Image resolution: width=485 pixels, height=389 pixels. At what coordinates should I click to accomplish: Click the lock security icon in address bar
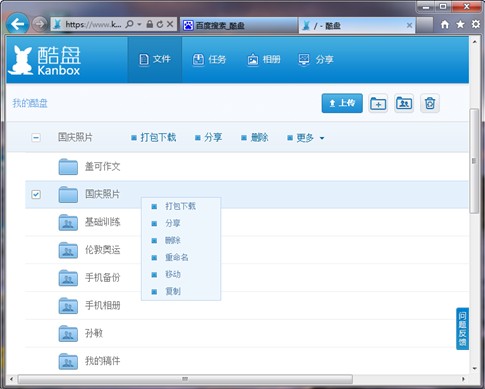(150, 24)
